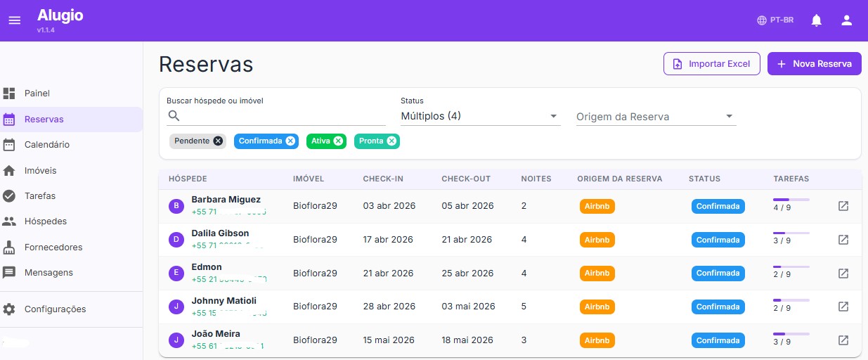868x360 pixels.
Task: Click the name Johnny Matioli
Action: pyautogui.click(x=224, y=301)
